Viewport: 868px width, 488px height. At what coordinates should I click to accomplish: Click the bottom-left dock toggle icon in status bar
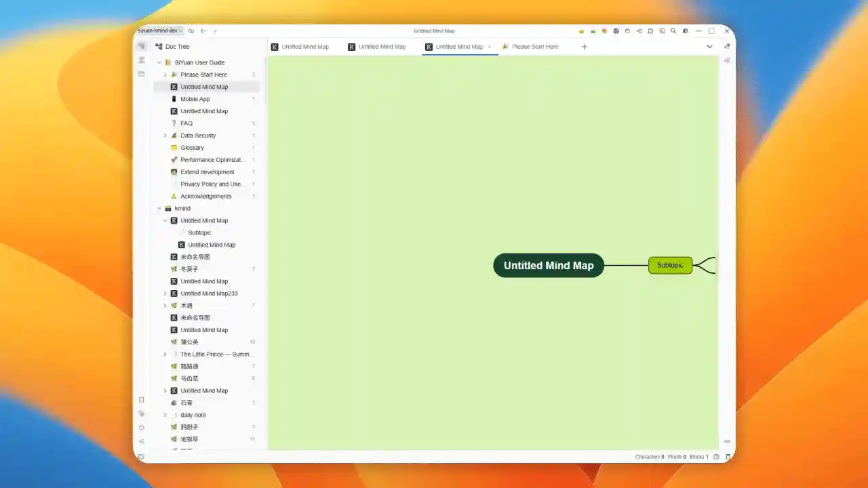(141, 457)
